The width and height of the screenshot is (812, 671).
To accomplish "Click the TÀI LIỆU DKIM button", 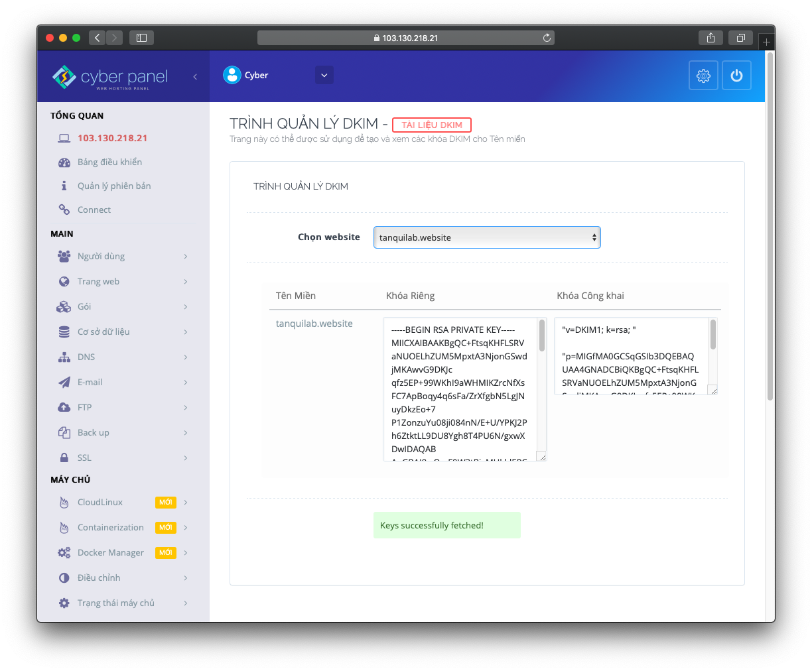I will point(432,125).
